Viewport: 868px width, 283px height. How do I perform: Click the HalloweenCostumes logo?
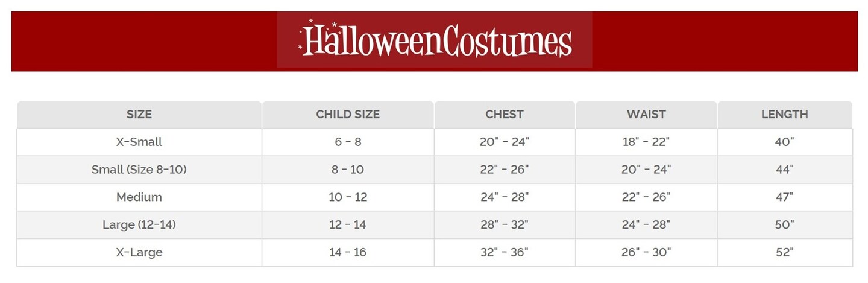[x=435, y=40]
